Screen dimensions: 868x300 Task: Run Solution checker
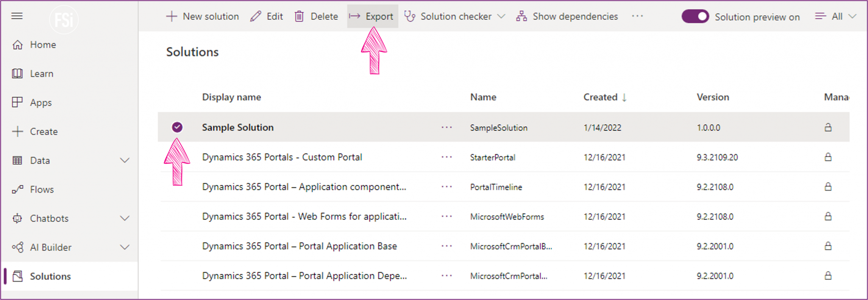(x=448, y=17)
